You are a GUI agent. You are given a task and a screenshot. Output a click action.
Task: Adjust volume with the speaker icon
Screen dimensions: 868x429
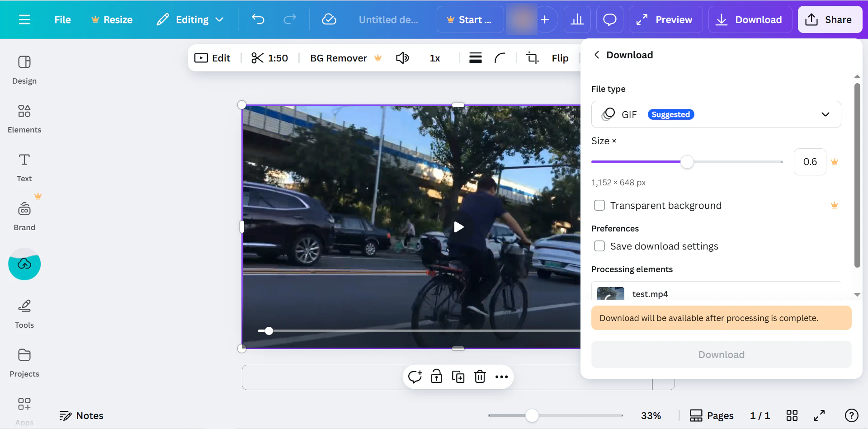(x=403, y=58)
